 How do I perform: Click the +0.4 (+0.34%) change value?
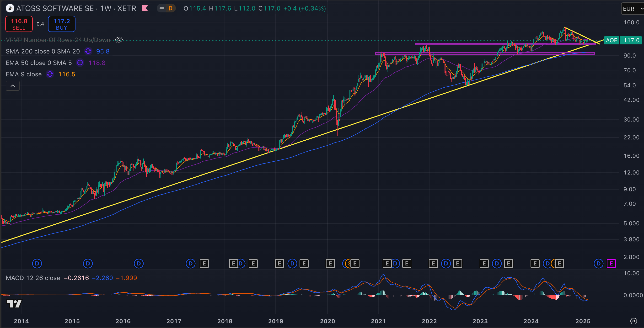[305, 9]
